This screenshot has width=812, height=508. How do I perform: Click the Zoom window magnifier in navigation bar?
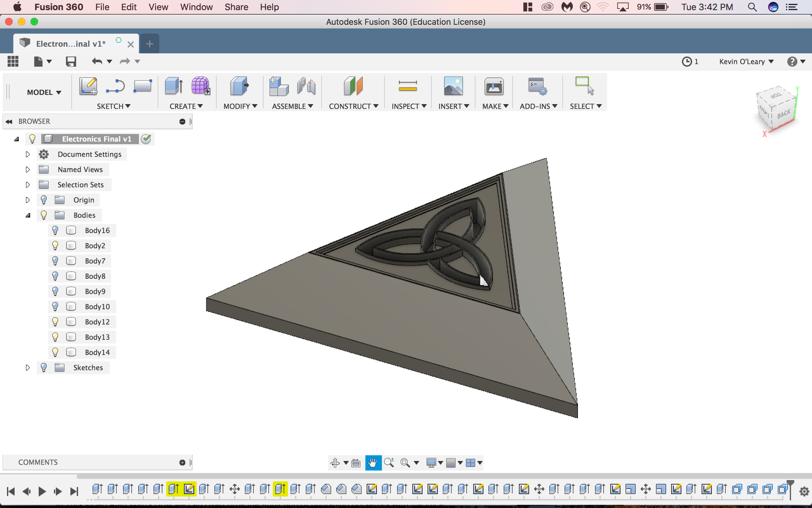click(405, 463)
